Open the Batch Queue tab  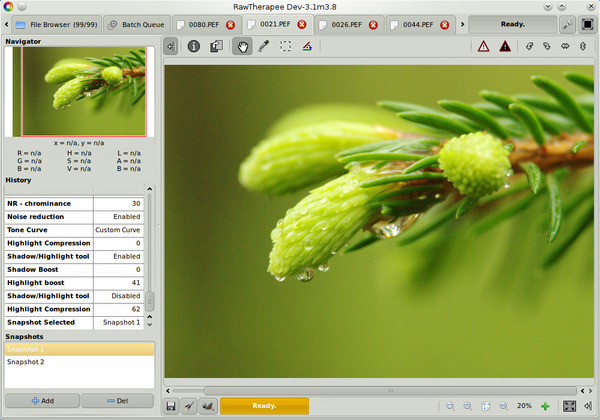[x=137, y=23]
